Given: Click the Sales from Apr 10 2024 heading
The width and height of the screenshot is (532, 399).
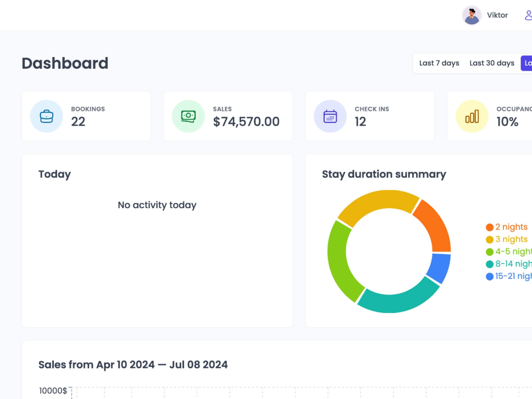Looking at the screenshot, I should pos(133,365).
